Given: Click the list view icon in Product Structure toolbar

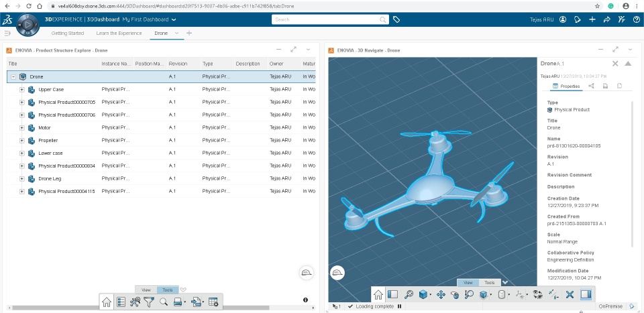Looking at the screenshot, I should coord(121,302).
